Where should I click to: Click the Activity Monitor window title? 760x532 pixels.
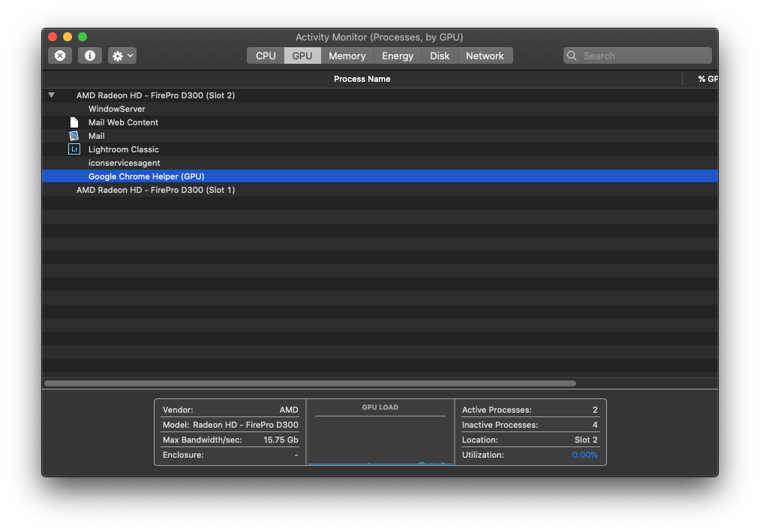pyautogui.click(x=380, y=37)
